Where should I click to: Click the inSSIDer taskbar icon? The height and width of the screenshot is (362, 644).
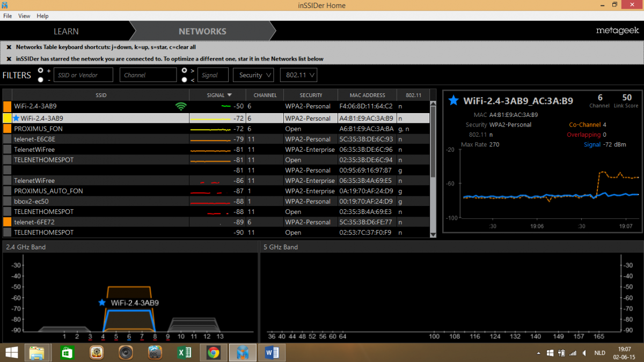(x=243, y=352)
